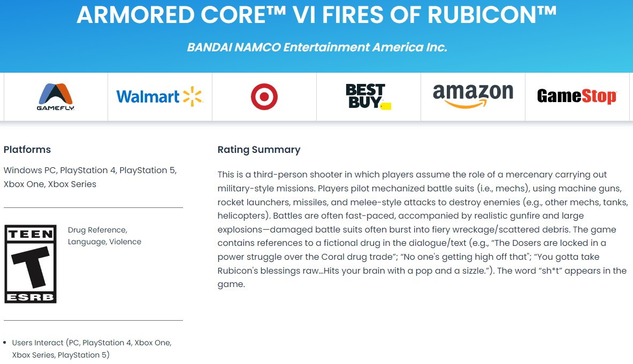Click the Language, Violence descriptor line

tap(104, 242)
